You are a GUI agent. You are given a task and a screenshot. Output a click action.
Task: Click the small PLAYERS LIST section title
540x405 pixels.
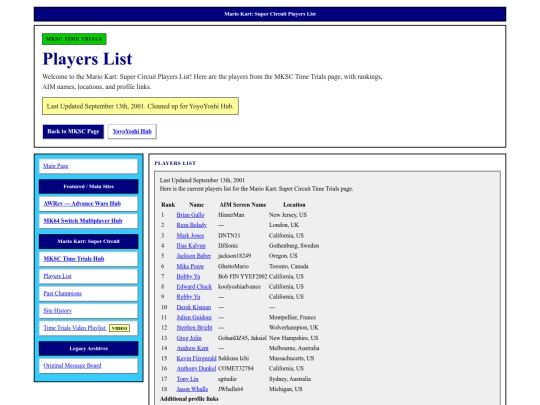[175, 163]
